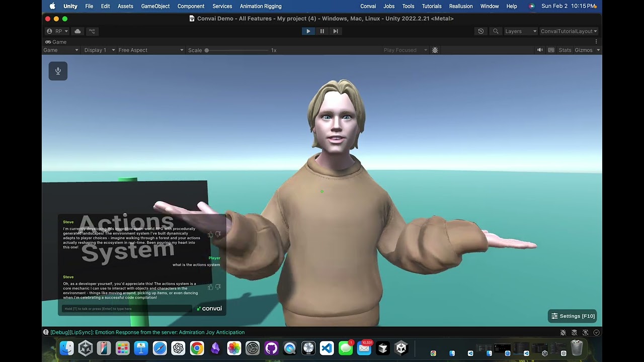
Task: Open the Play Focused dropdown
Action: click(x=406, y=50)
